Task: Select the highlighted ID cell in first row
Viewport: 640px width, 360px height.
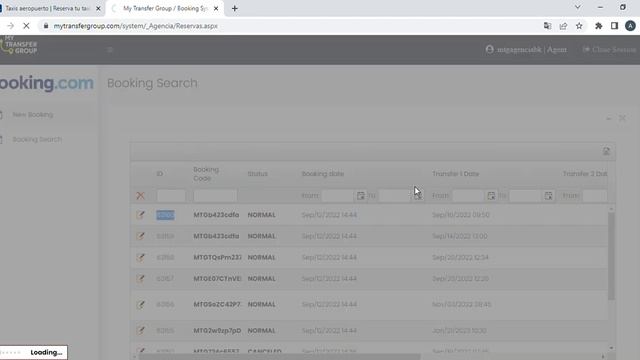Action: click(165, 215)
